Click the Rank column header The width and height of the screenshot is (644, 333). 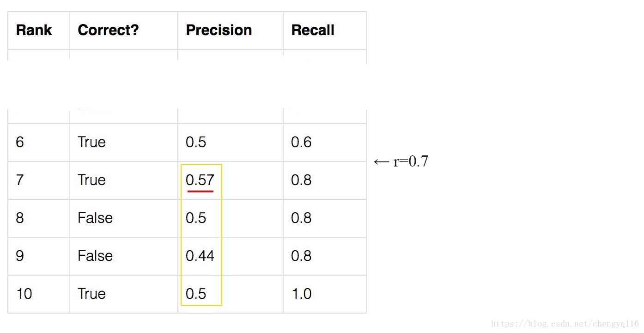click(x=34, y=31)
